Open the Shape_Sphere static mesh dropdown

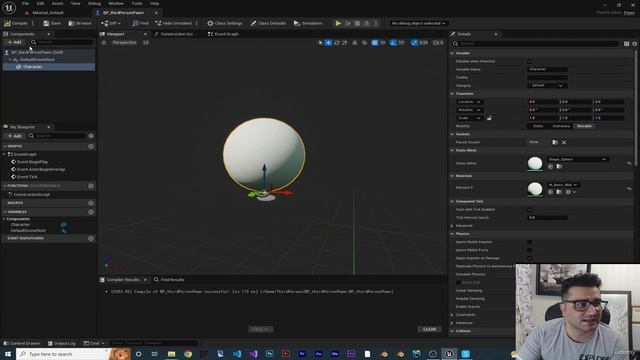[577, 159]
